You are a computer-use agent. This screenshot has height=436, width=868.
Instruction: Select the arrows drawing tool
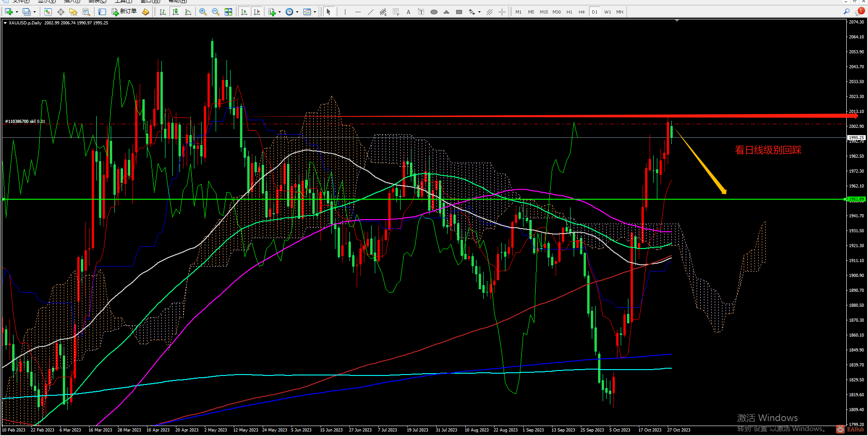tap(472, 12)
